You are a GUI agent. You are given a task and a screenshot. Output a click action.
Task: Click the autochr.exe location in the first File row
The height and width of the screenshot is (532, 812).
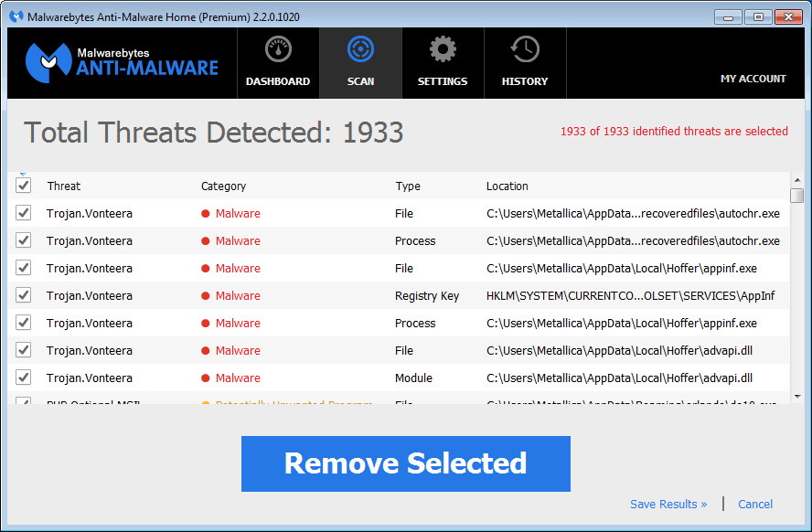(x=633, y=214)
